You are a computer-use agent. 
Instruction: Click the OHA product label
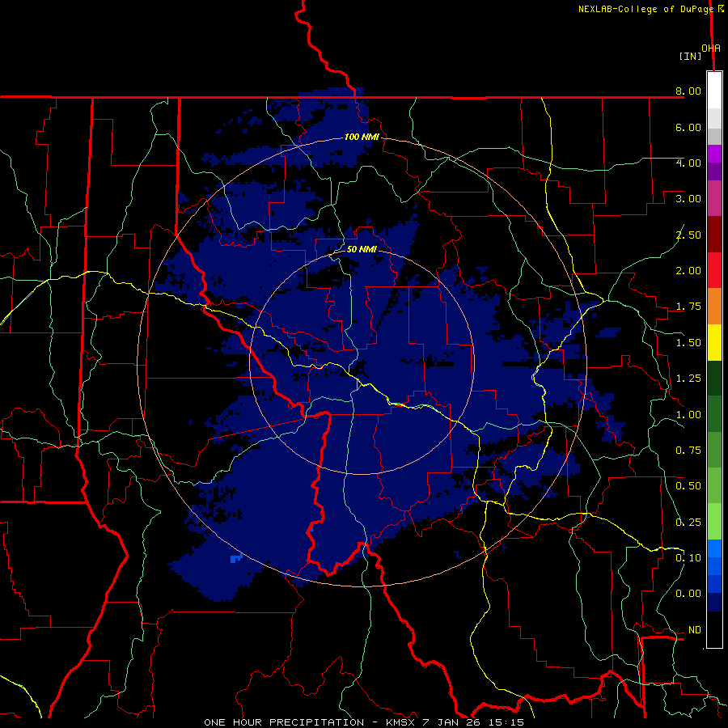point(711,49)
